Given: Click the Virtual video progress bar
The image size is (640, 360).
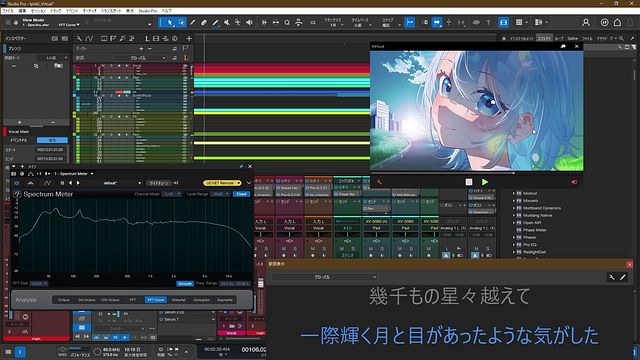Looking at the screenshot, I should click(x=476, y=173).
